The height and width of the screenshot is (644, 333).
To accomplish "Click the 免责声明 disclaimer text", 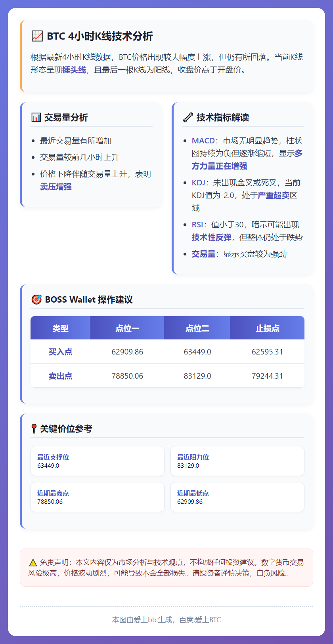I will pos(166,568).
